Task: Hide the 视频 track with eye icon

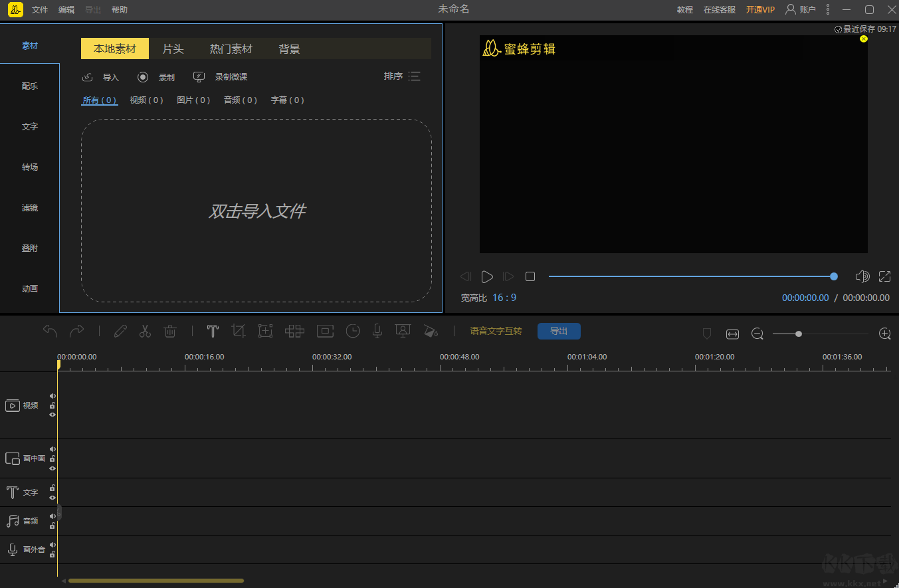Action: [52, 415]
